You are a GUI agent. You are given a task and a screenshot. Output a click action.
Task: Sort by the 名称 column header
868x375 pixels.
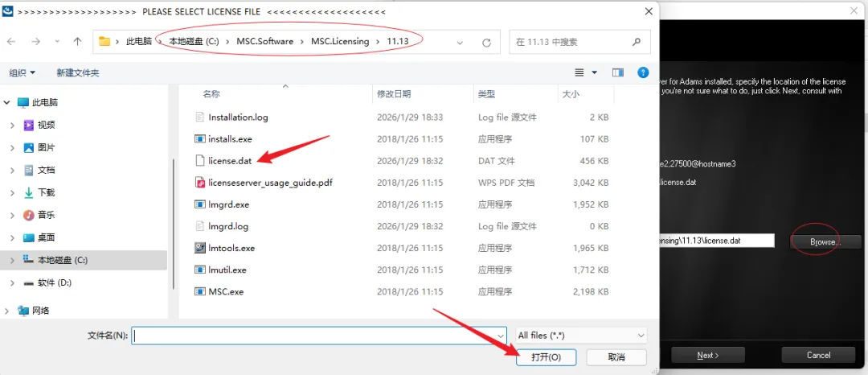tap(211, 94)
